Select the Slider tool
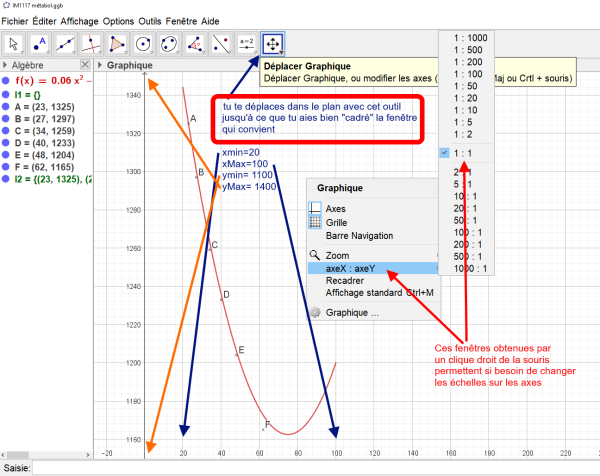Screen dimensions: 600x476 pyautogui.click(x=247, y=44)
